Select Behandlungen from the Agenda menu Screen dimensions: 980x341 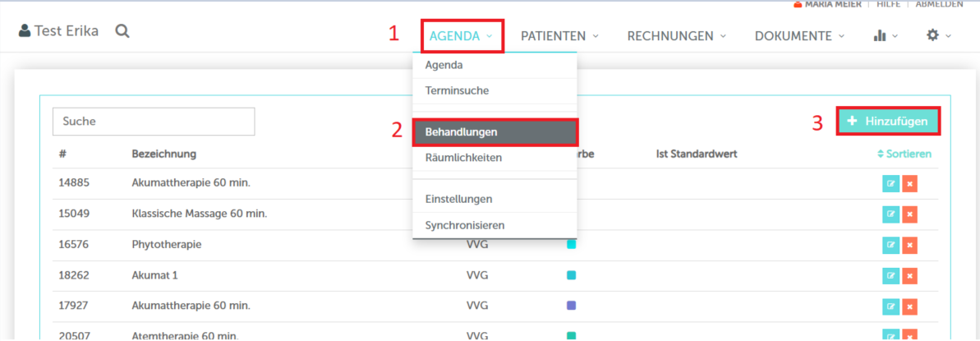tap(495, 131)
